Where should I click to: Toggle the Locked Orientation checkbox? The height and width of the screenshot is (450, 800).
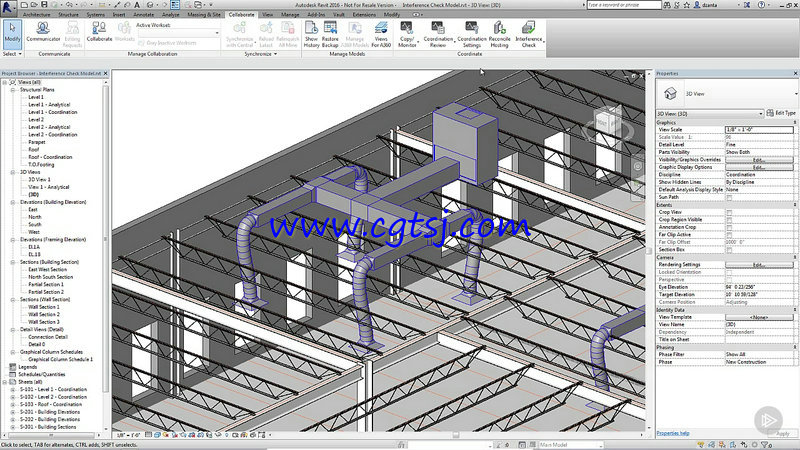729,272
